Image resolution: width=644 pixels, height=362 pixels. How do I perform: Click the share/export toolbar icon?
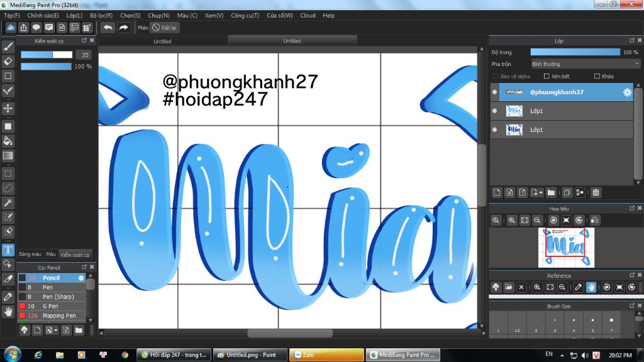23,28
